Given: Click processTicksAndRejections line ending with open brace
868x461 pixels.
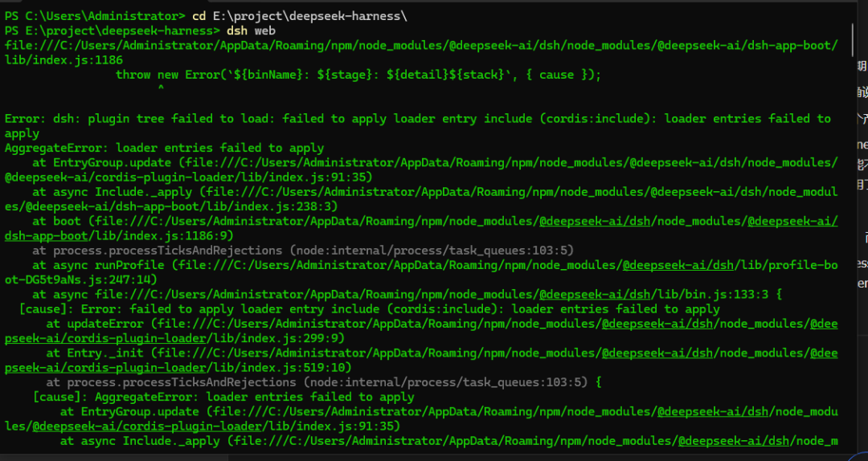Looking at the screenshot, I should pos(324,381).
